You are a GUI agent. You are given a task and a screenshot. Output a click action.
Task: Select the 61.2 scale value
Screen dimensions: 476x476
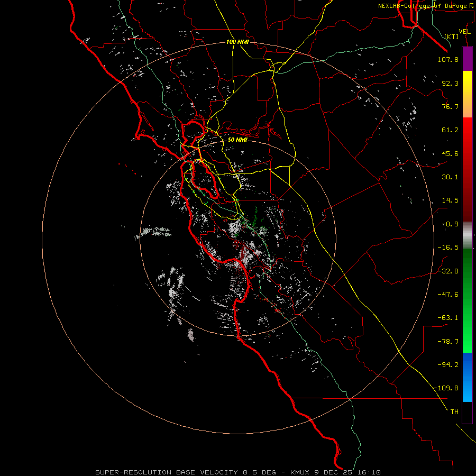450,130
